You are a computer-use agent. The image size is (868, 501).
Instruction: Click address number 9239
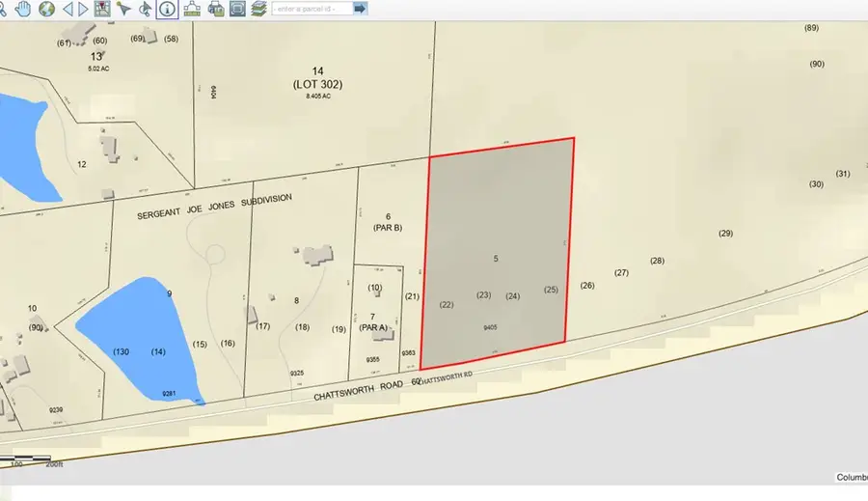click(x=56, y=410)
